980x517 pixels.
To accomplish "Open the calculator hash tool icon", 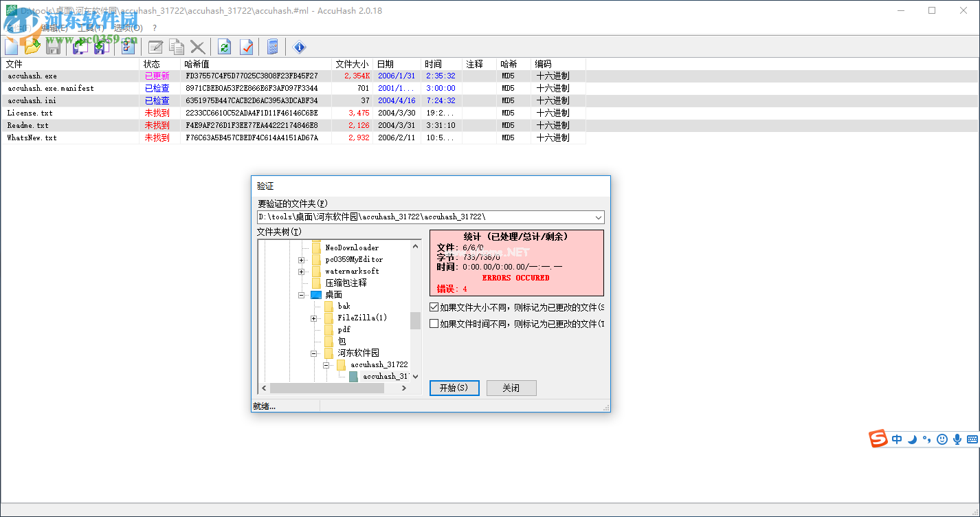I will (274, 47).
